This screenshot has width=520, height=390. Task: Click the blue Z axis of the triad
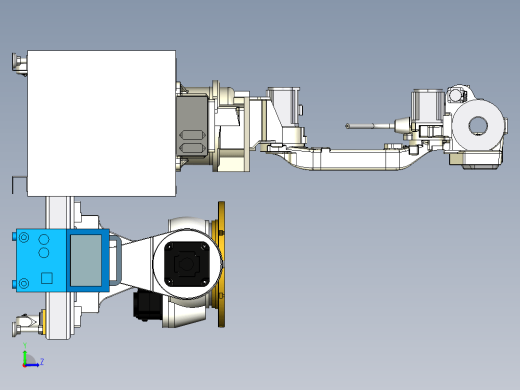pos(32,365)
